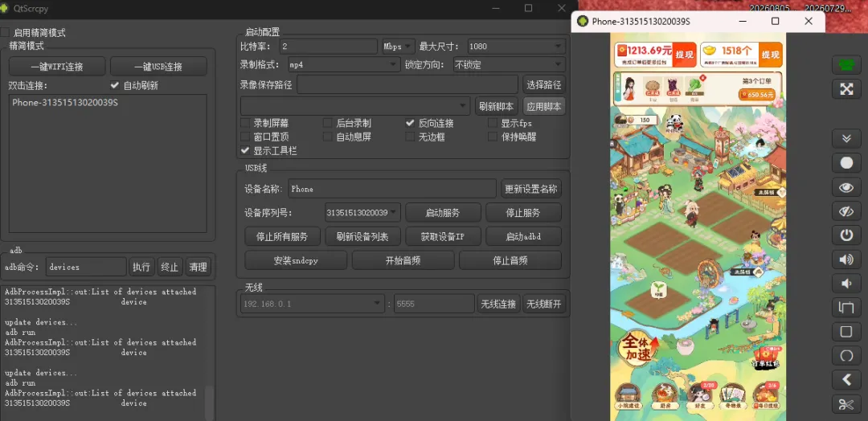Open 录制格式 mp4 dropdown
The image size is (868, 421).
(344, 65)
